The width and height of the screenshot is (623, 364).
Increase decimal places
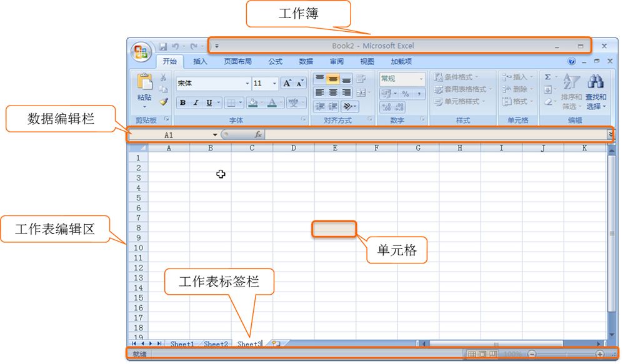386,107
